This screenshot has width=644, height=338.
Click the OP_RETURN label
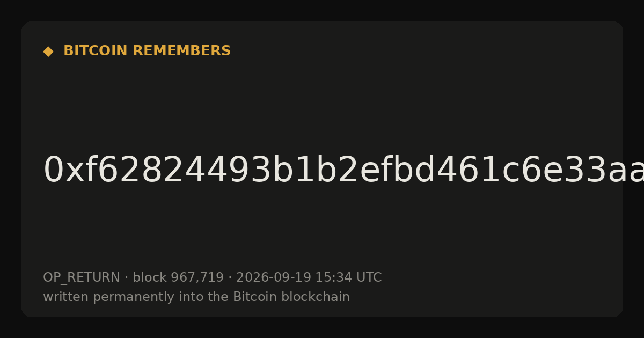pos(82,278)
